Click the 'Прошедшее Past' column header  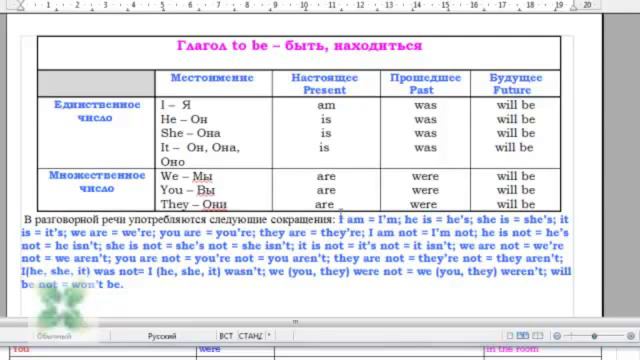coord(425,84)
